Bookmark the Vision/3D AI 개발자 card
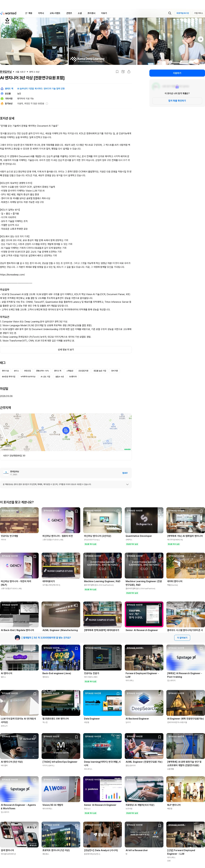Viewport: 205px width, 868px height. point(76,780)
